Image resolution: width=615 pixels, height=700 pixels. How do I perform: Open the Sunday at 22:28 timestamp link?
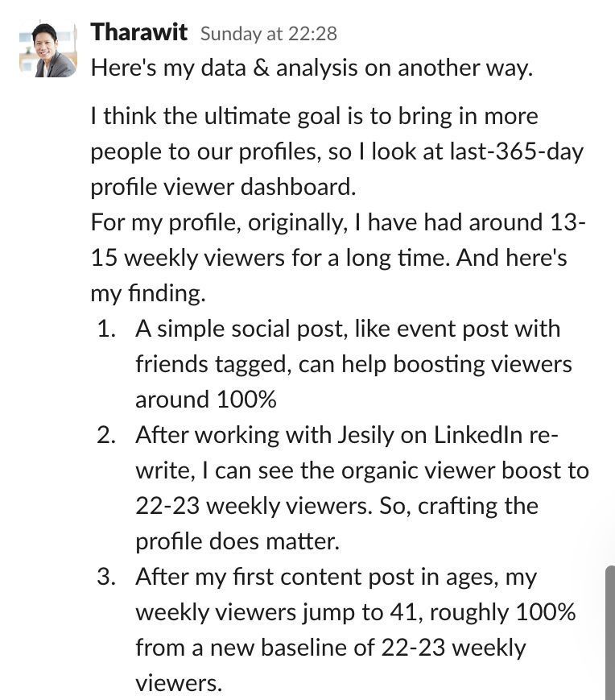click(x=269, y=34)
